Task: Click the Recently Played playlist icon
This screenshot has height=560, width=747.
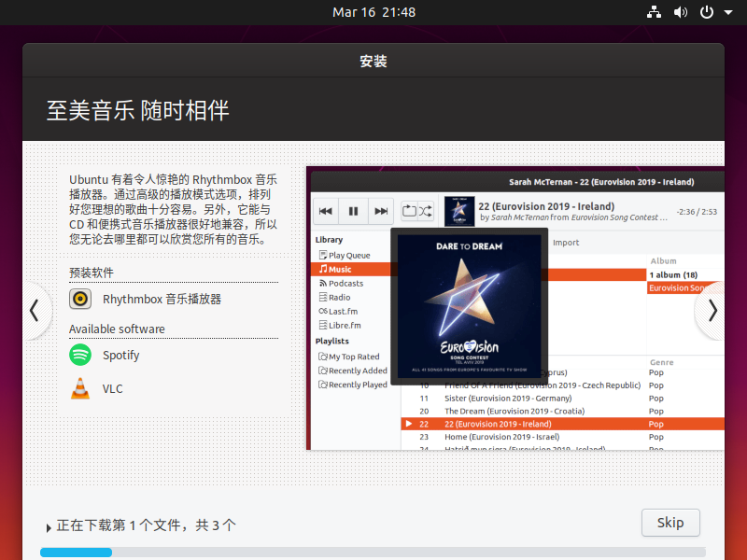Action: (323, 385)
